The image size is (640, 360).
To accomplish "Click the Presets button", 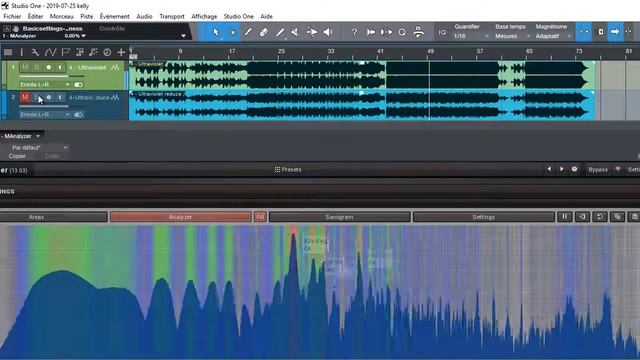I will point(288,169).
